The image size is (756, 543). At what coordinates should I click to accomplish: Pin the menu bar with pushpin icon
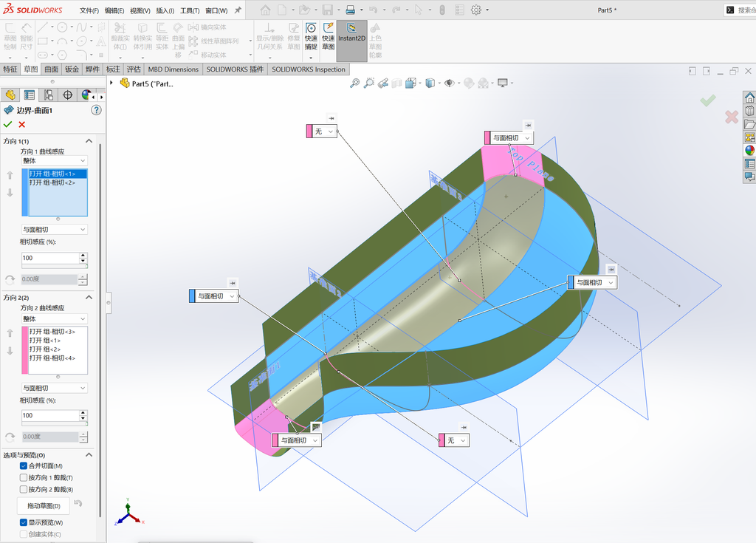[238, 10]
